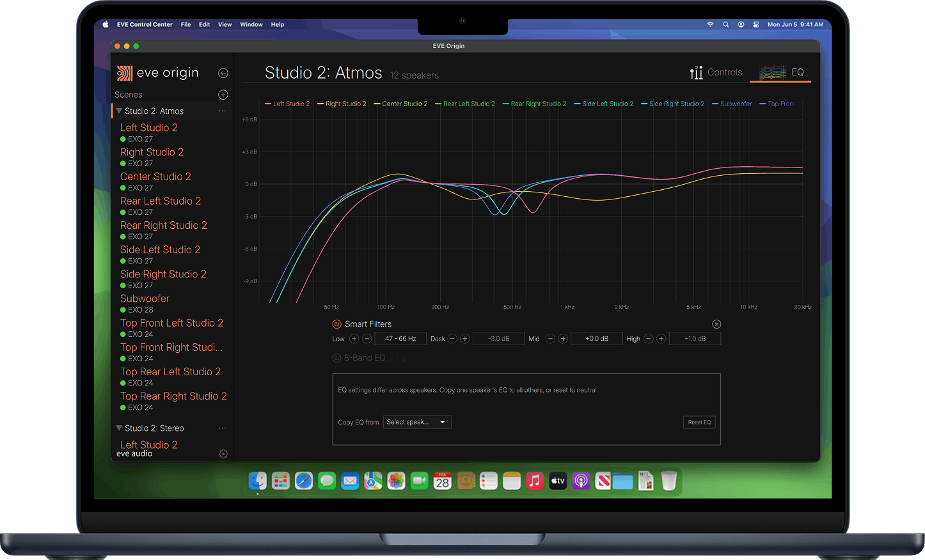925x560 pixels.
Task: Enable the 8-Band EQ power toggle
Action: 336,358
